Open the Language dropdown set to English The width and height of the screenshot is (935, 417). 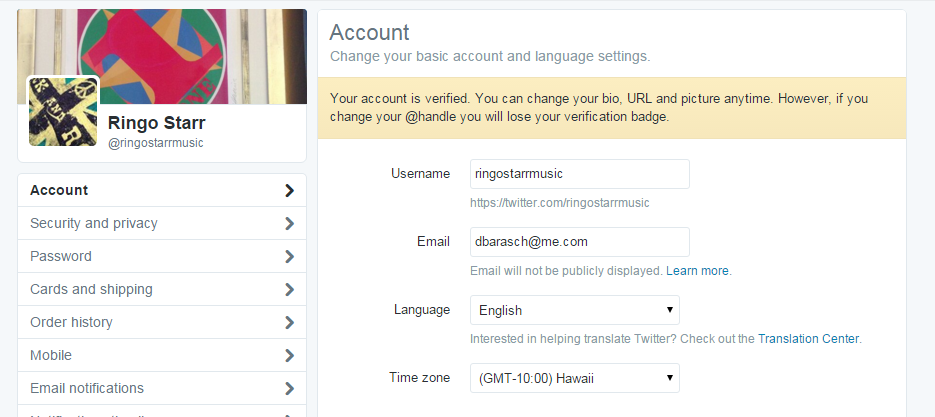pos(574,310)
